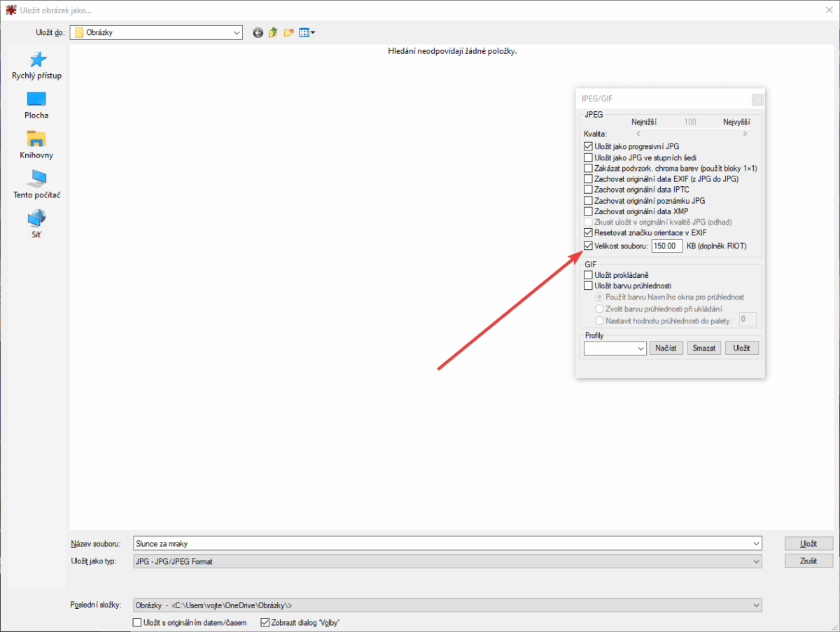Select Plocha in the places sidebar
Viewport: 840px width, 632px height.
[36, 105]
